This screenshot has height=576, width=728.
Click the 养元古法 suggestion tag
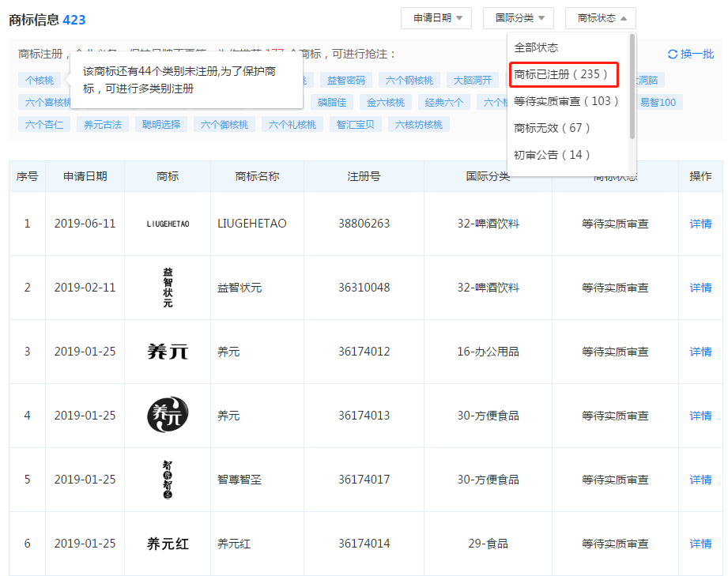point(103,124)
